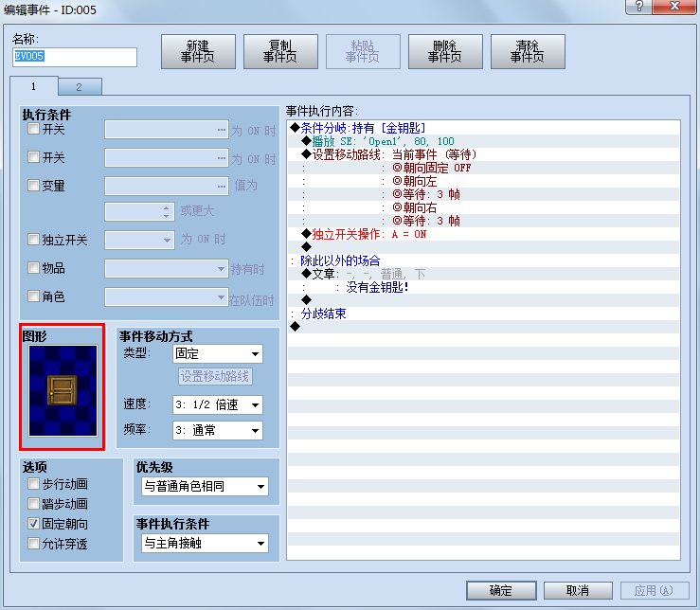Select the first 等待: 3 帧 line after 朝向左
700x610 pixels.
tap(483, 194)
